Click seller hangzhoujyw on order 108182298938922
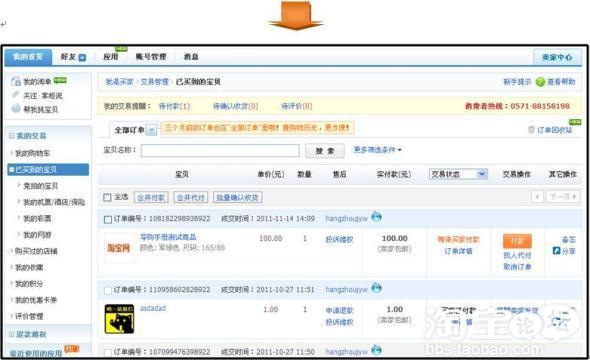 point(347,219)
